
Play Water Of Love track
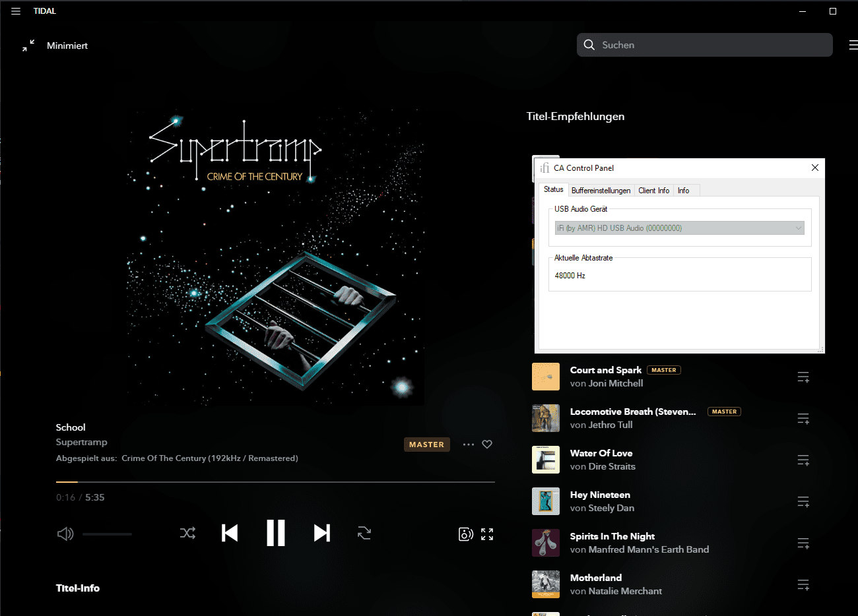tap(601, 453)
